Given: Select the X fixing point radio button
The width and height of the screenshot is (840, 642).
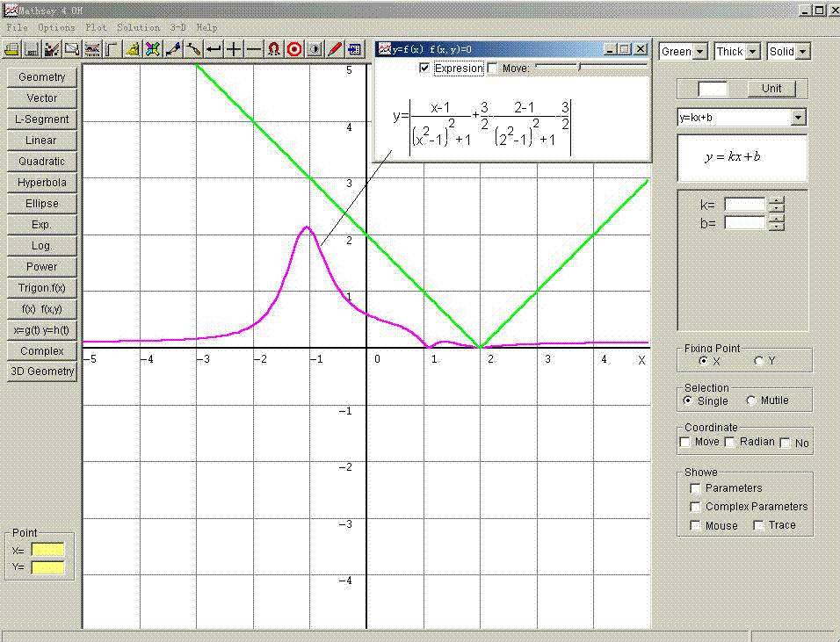Looking at the screenshot, I should (x=704, y=361).
